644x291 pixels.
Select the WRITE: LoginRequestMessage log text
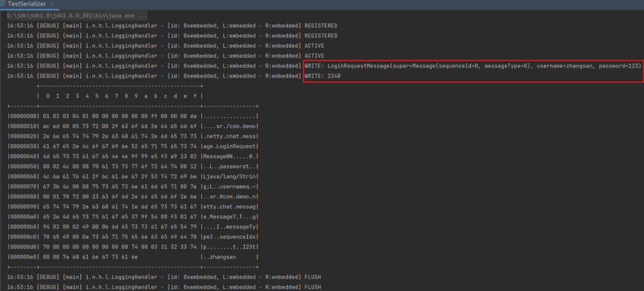(x=472, y=66)
